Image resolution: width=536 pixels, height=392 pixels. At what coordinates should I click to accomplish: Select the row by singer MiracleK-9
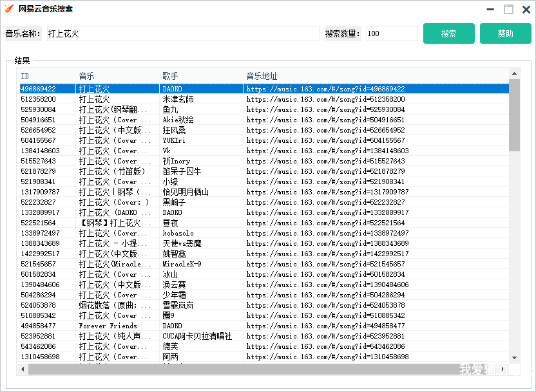coord(264,264)
